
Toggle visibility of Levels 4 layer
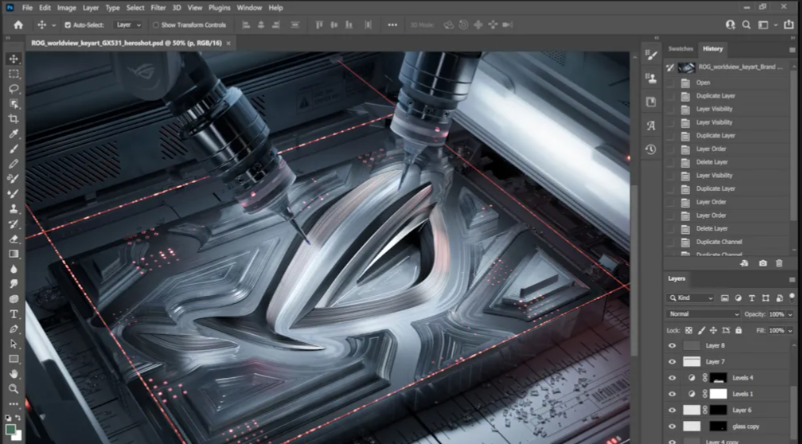tap(672, 378)
